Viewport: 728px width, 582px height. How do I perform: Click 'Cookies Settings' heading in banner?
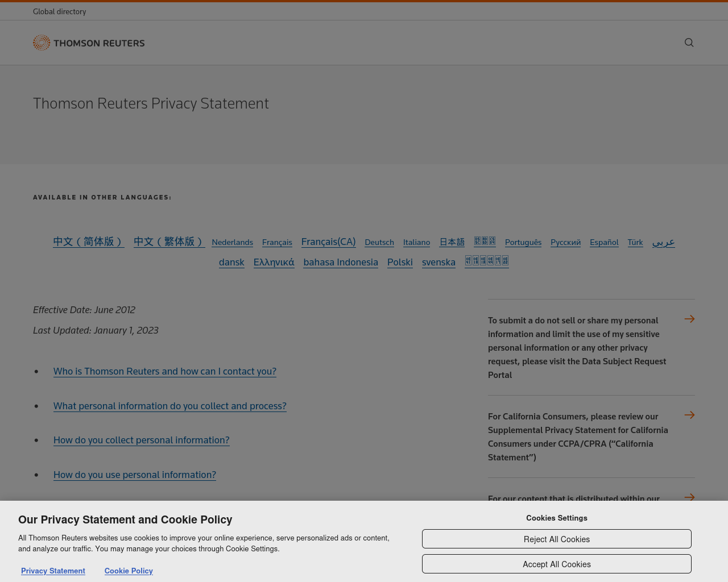557,518
